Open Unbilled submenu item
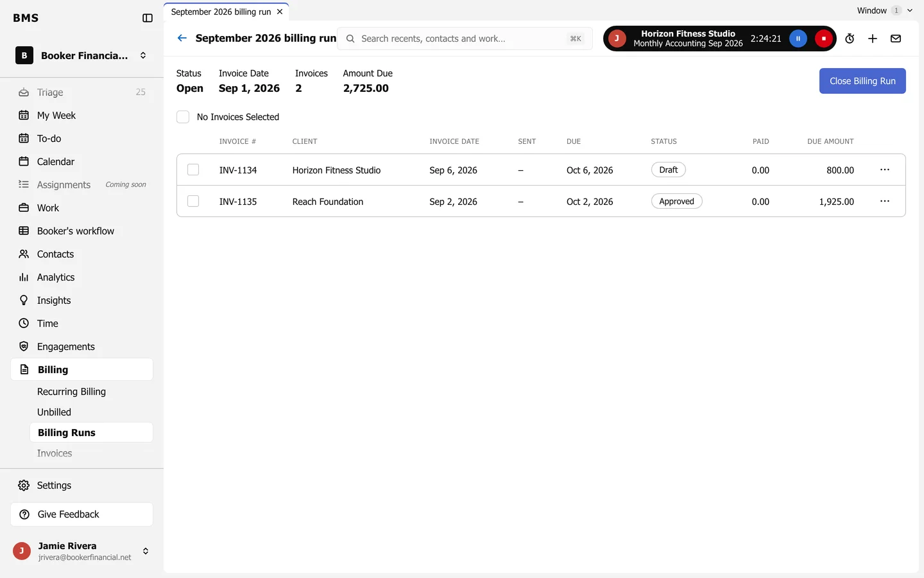 click(91, 412)
